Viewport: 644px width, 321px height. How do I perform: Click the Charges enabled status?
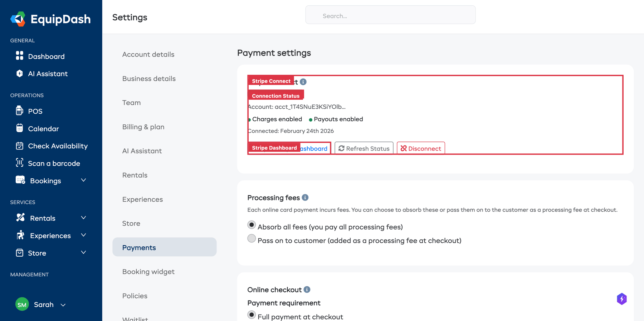coord(275,119)
